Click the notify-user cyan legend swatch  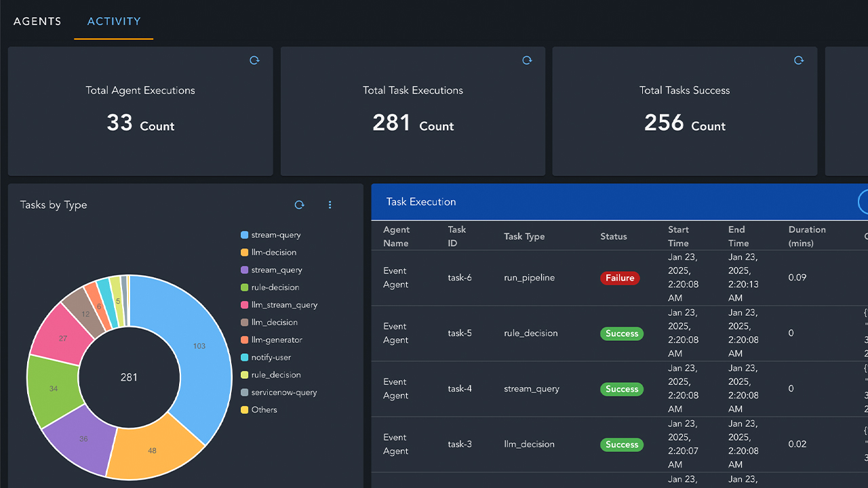245,357
